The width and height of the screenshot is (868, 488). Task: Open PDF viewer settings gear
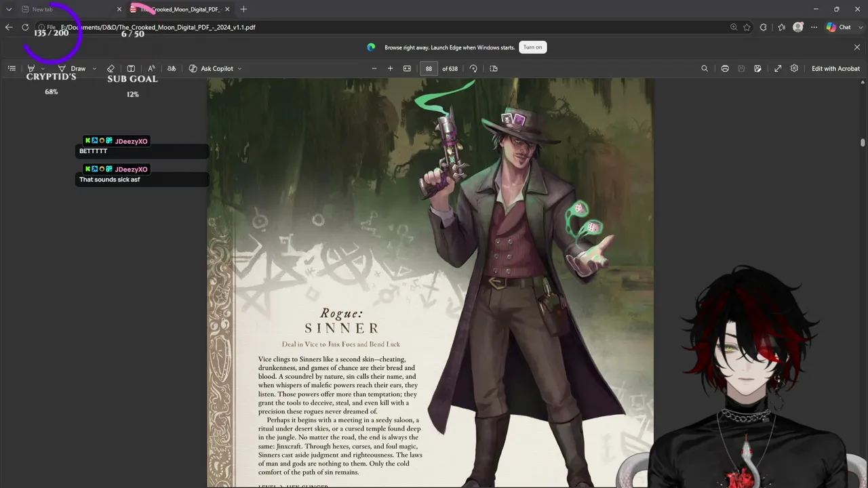[x=794, y=68]
